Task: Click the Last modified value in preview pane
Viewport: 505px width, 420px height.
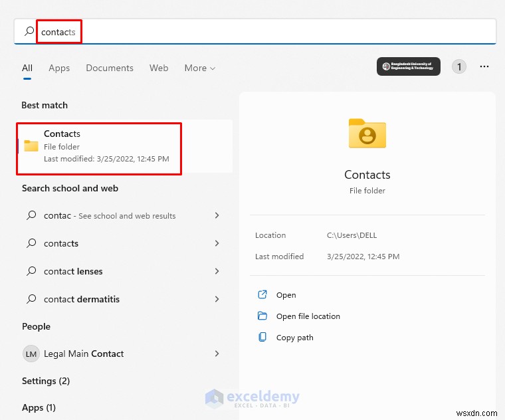Action: (x=363, y=257)
